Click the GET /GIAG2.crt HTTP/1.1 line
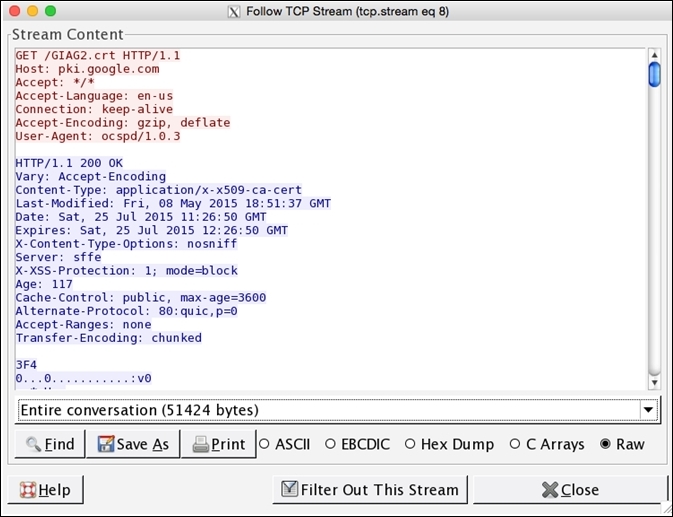This screenshot has width=673, height=517. 98,55
